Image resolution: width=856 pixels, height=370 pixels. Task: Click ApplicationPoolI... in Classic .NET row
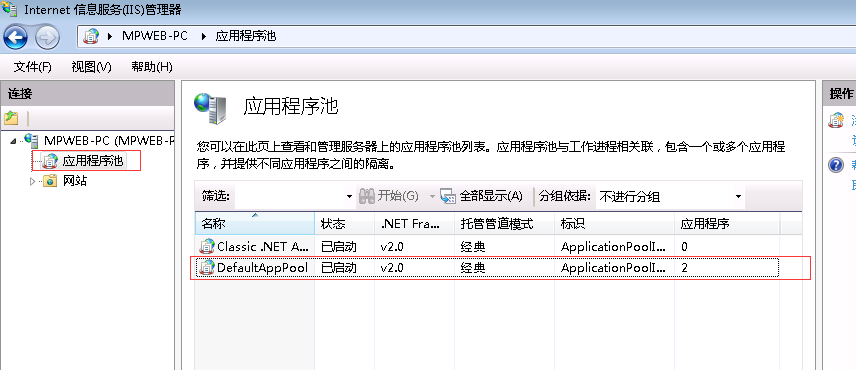[x=614, y=247]
